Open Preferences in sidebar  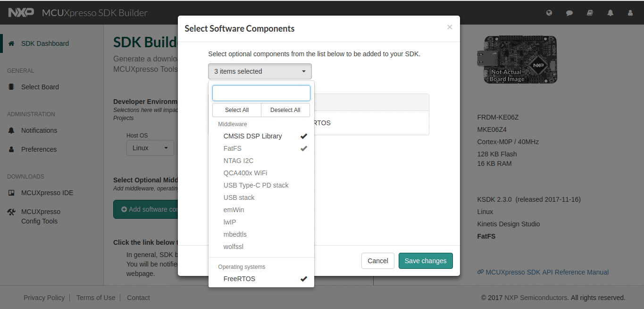tap(39, 149)
